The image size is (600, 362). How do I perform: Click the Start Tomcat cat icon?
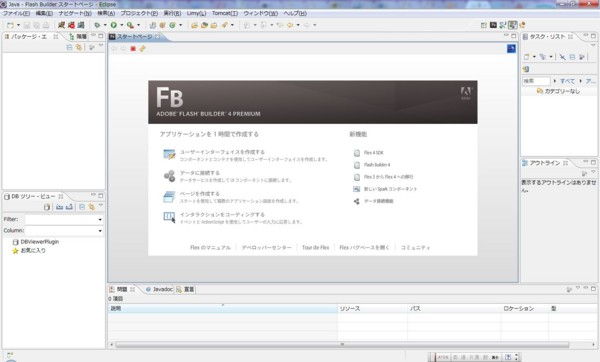(x=61, y=25)
